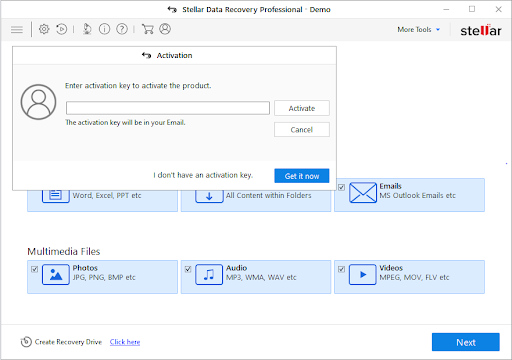512x360 pixels.
Task: Toggle the Videos checkbox
Action: pos(341,269)
